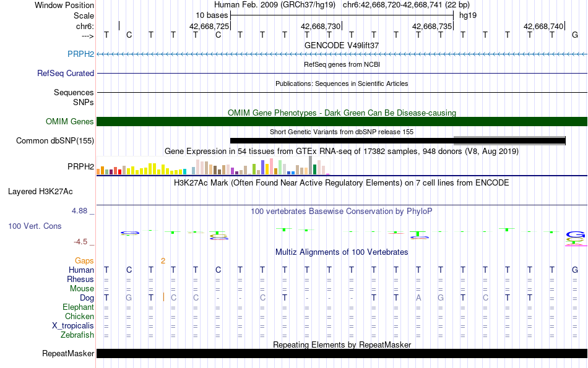Image resolution: width=588 pixels, height=368 pixels.
Task: Click the G base in top reference sequence
Action: pyautogui.click(x=575, y=35)
